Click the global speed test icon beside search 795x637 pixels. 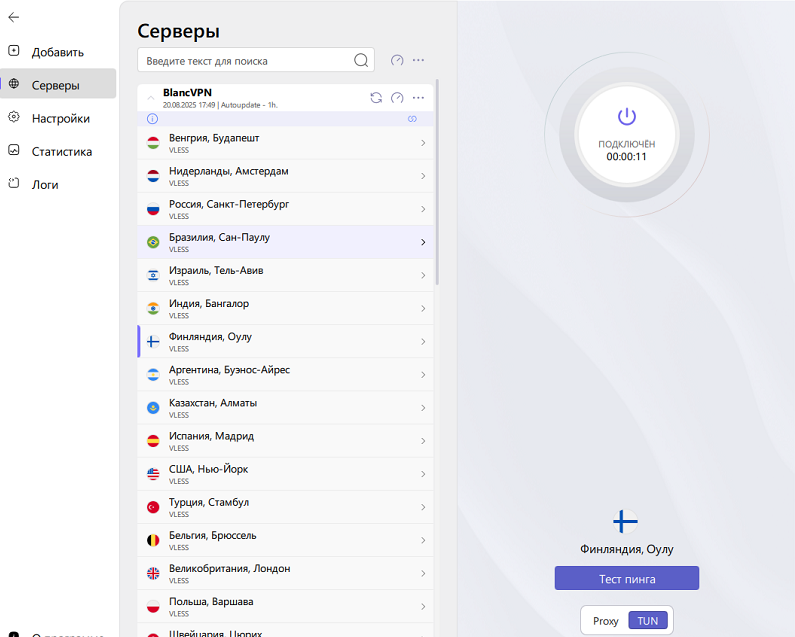click(397, 60)
